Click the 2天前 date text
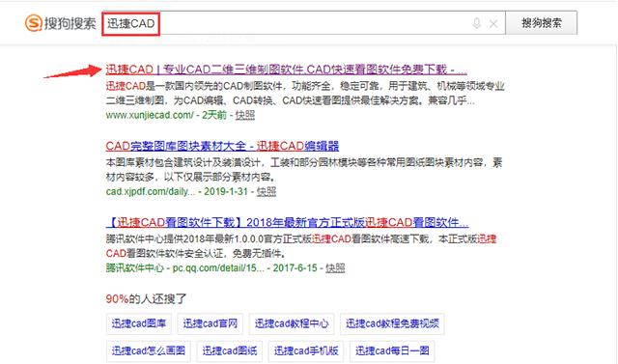 [x=214, y=115]
